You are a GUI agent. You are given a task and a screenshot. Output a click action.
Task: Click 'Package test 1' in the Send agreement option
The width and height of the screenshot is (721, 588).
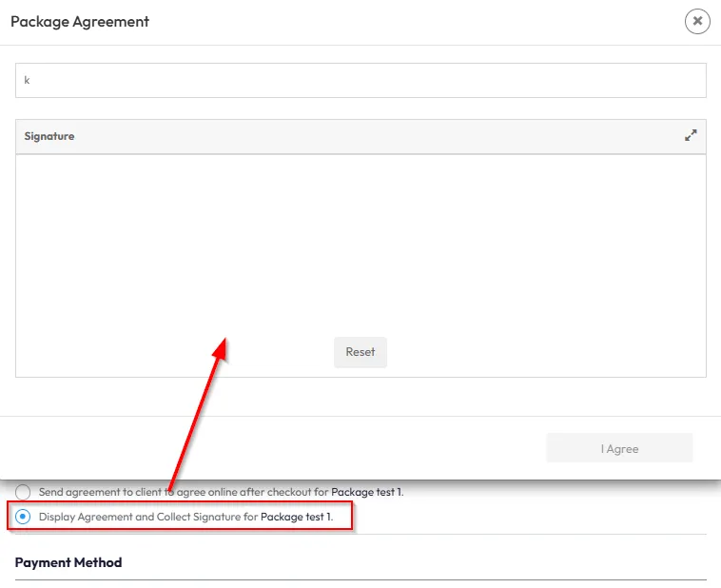[366, 492]
